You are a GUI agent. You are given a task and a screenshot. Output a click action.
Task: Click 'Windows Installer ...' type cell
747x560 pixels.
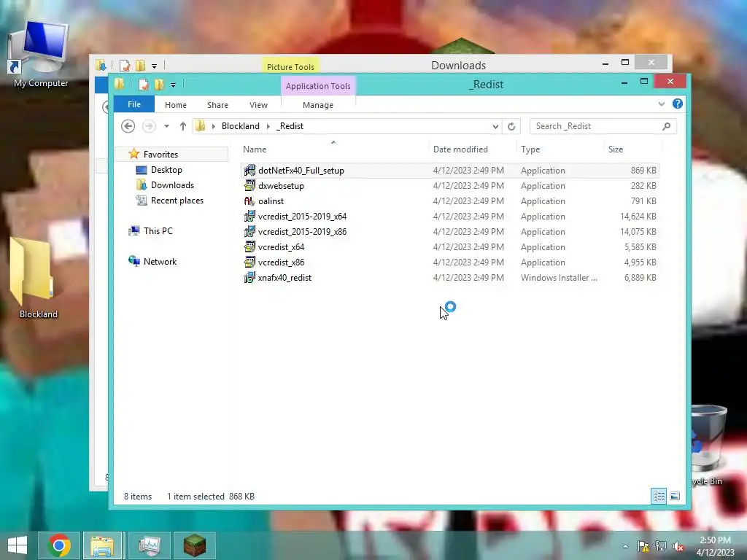pos(559,278)
